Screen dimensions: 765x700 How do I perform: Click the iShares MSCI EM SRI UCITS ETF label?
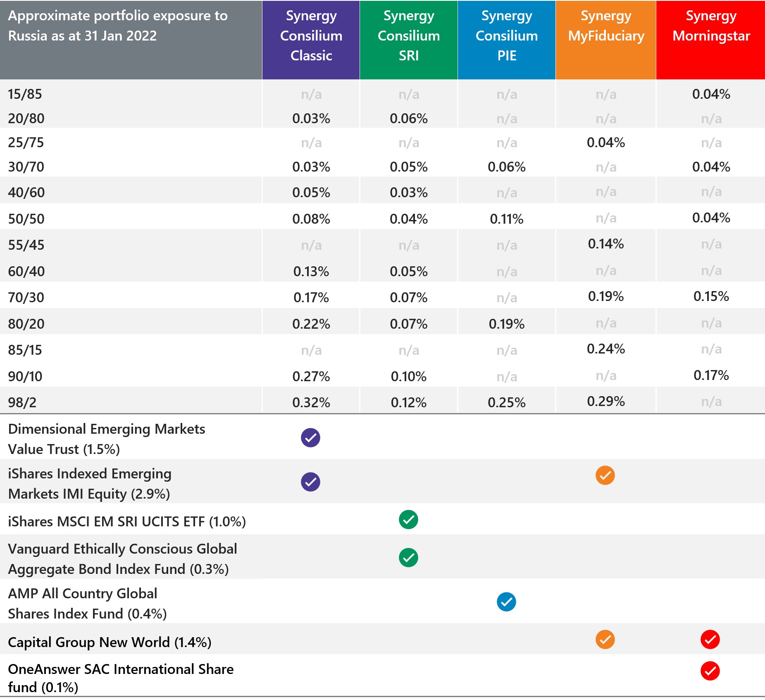coord(127,522)
